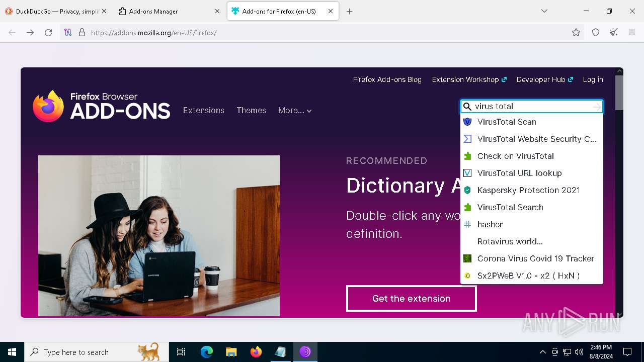This screenshot has height=362, width=644.
Task: Select Sx2PWeB V1.0 suggestion
Action: tap(532, 276)
